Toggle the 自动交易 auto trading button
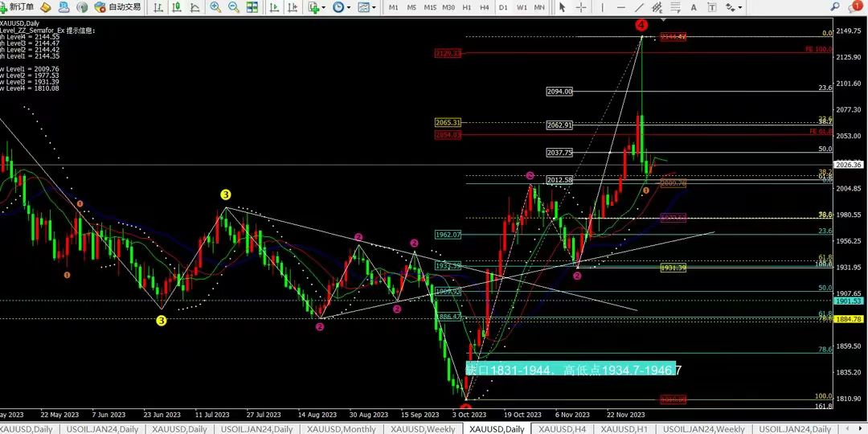This screenshot has height=434, width=868. pyautogui.click(x=117, y=7)
